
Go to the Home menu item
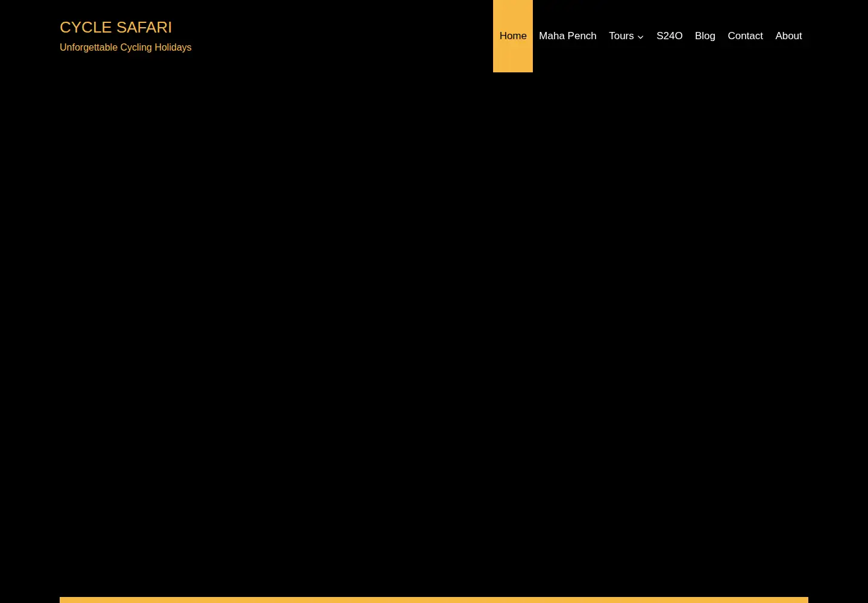(513, 36)
